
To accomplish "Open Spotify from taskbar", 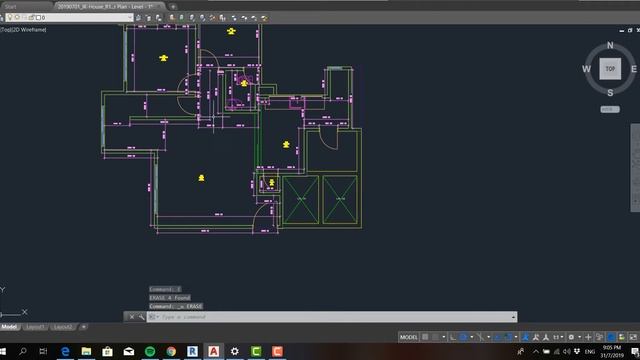I will click(x=150, y=351).
